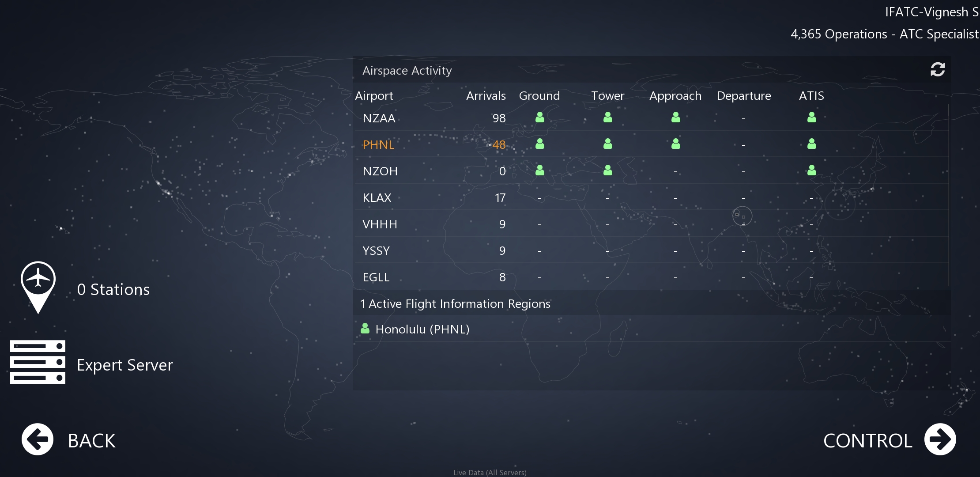Viewport: 980px width, 477px height.
Task: Click the back arrow icon
Action: tap(38, 439)
